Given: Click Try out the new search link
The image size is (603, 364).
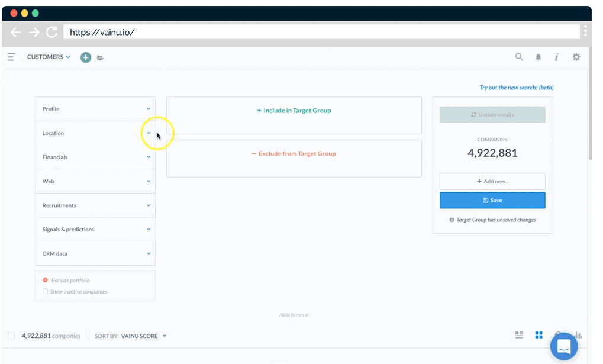Looking at the screenshot, I should pos(516,88).
